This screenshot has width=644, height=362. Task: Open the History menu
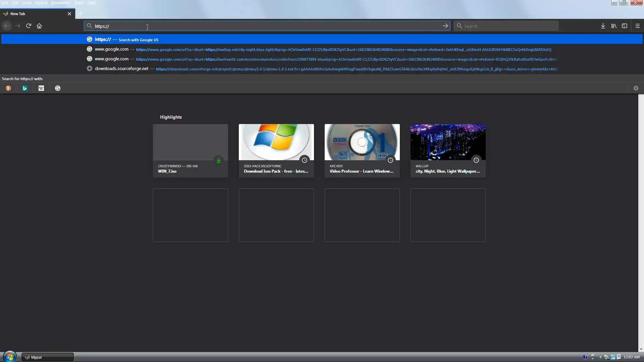(41, 3)
